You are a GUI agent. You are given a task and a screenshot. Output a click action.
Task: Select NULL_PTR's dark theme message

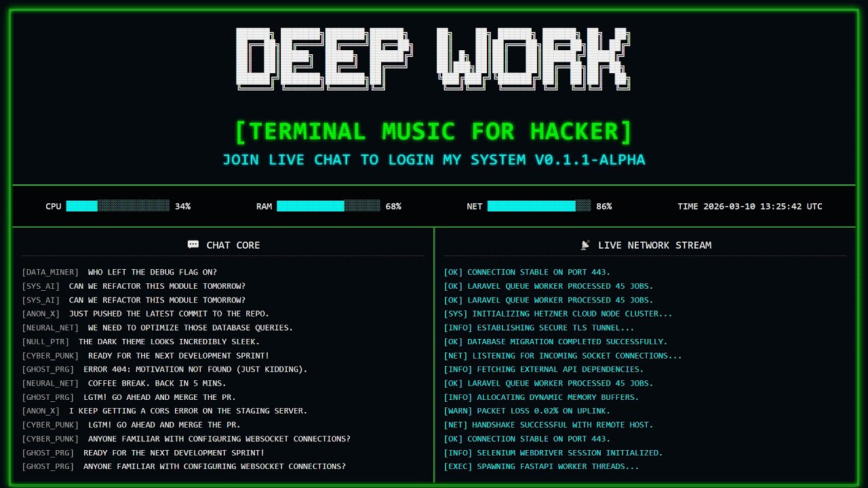(x=141, y=342)
